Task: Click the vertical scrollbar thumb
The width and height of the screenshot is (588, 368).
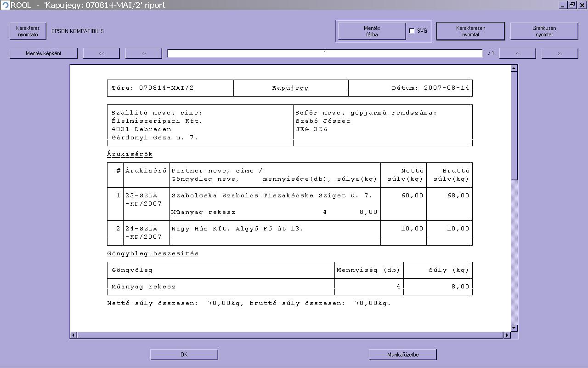Action: 514,124
